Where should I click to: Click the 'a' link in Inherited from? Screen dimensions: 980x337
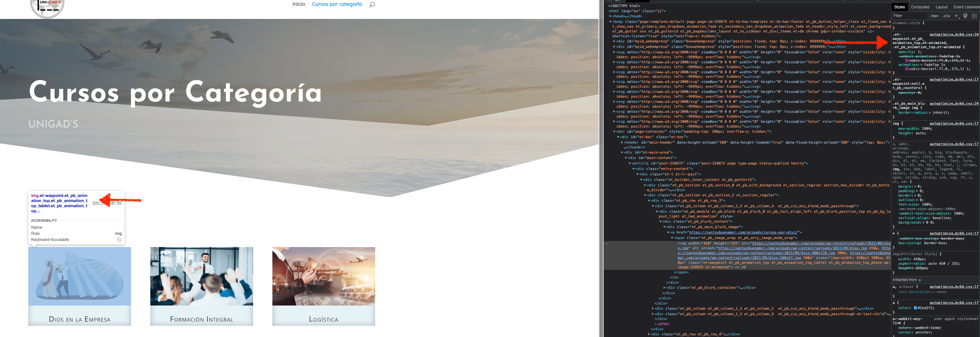(920, 280)
